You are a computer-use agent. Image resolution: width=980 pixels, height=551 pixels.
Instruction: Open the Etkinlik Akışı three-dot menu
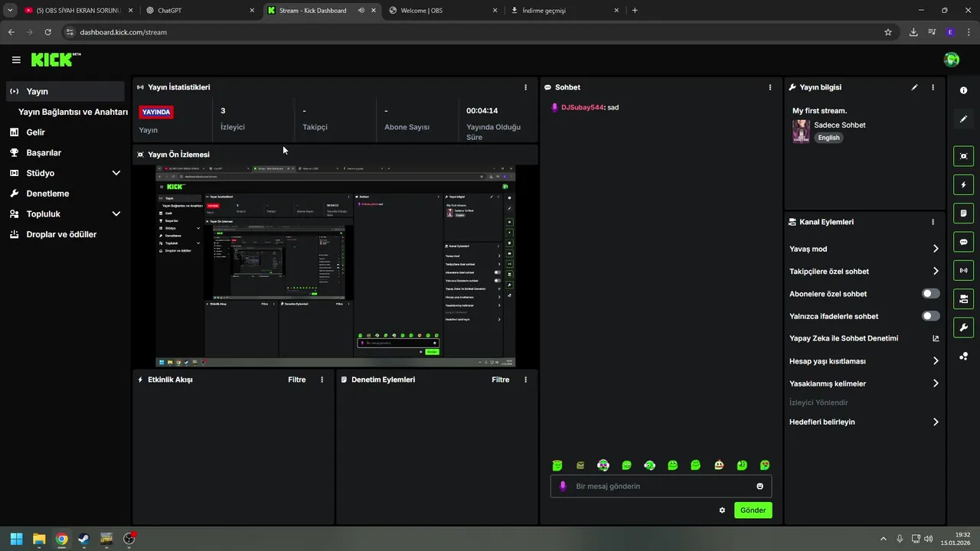[322, 380]
